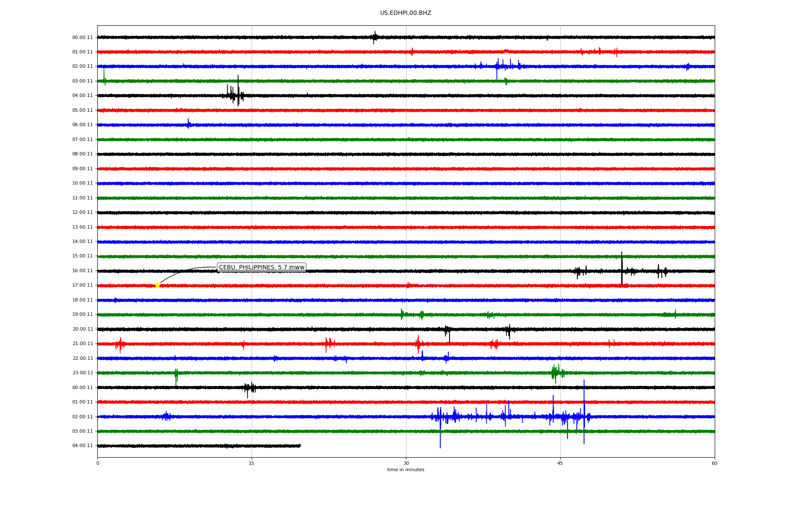Click the 17:00:11 row label
Image resolution: width=812 pixels, height=508 pixels.
point(82,285)
